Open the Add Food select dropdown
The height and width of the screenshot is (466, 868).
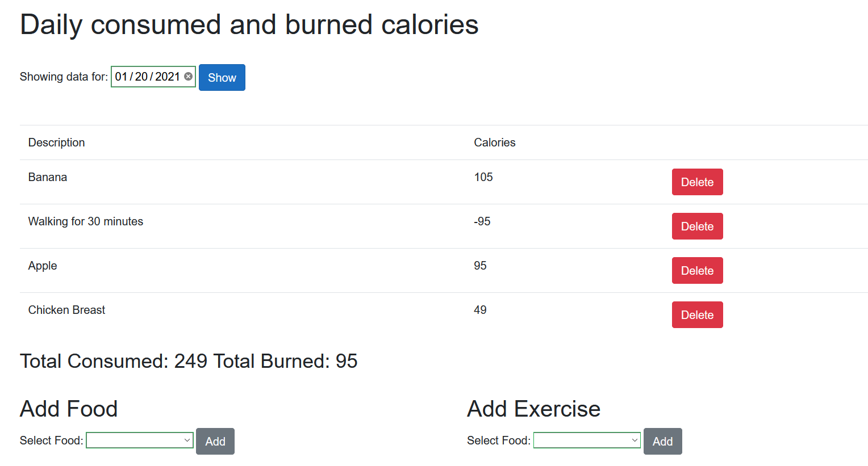pos(140,440)
